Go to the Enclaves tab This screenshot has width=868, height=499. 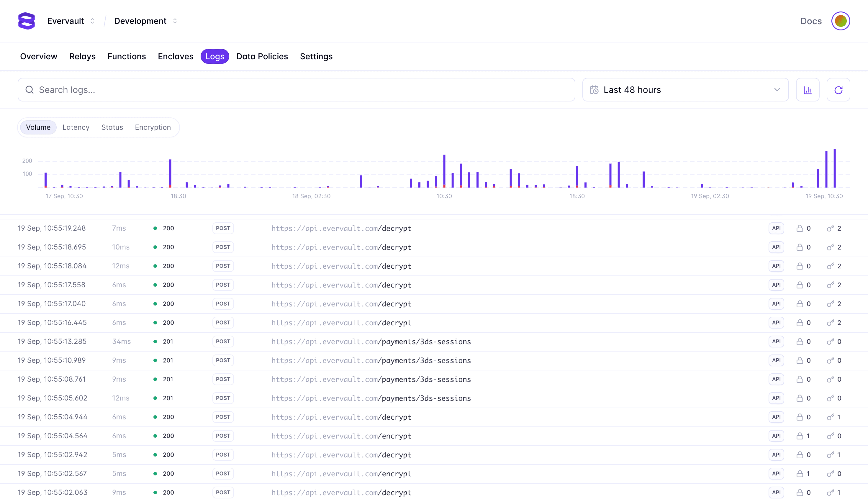176,56
